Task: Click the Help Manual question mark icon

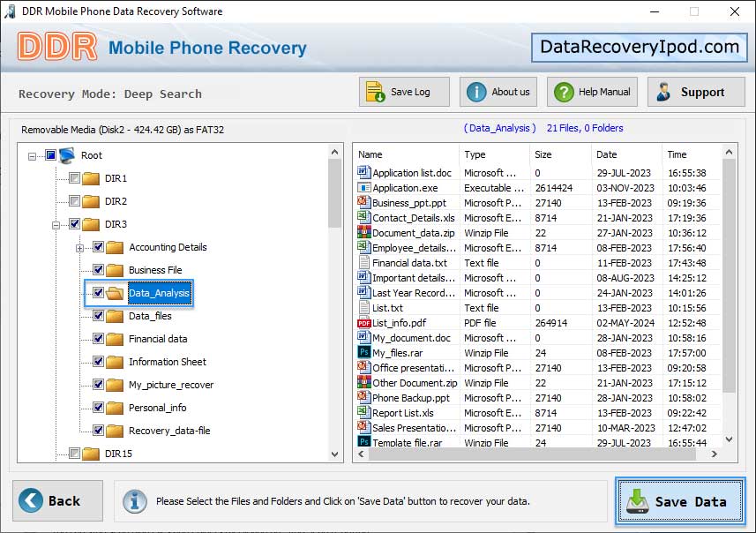Action: coord(564,92)
